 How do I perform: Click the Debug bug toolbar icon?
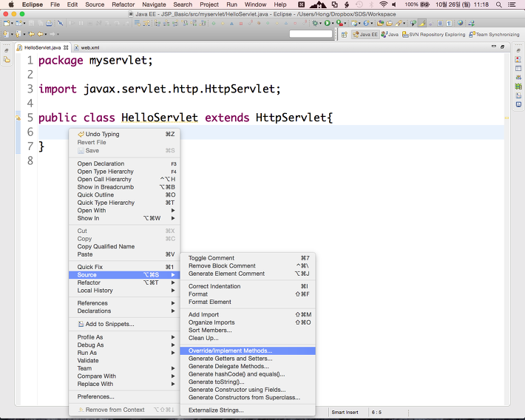[315, 23]
